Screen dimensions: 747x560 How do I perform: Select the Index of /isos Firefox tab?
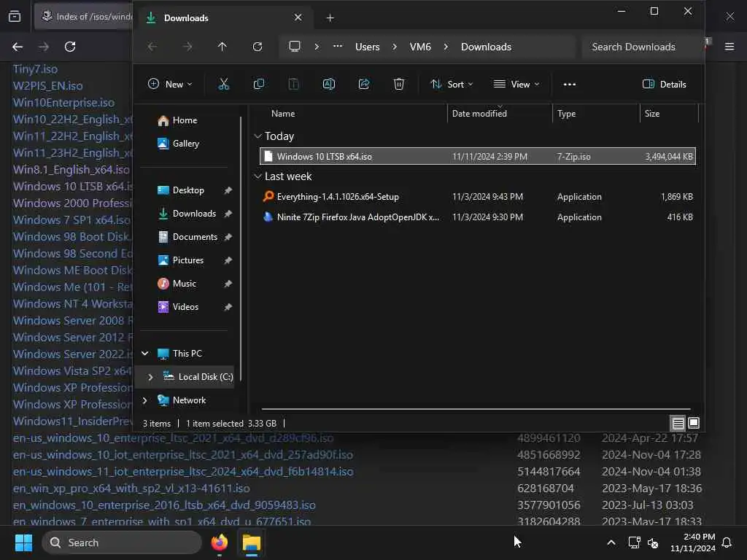click(83, 17)
